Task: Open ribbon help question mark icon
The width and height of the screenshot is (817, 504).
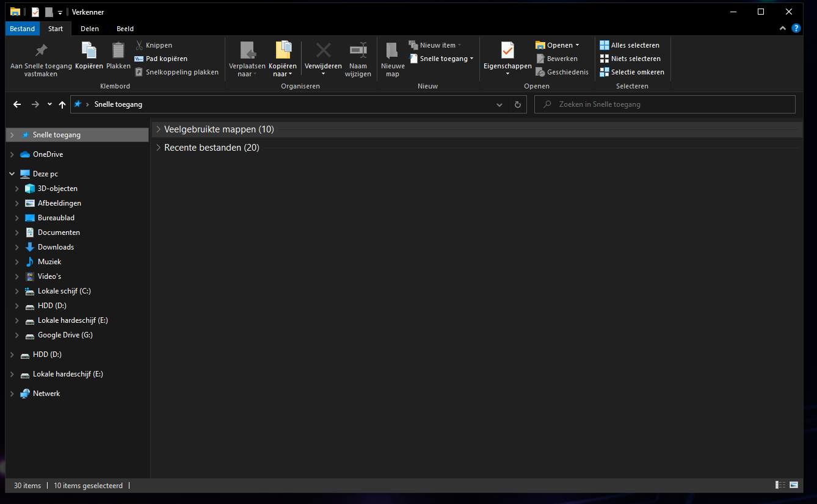Action: [796, 29]
